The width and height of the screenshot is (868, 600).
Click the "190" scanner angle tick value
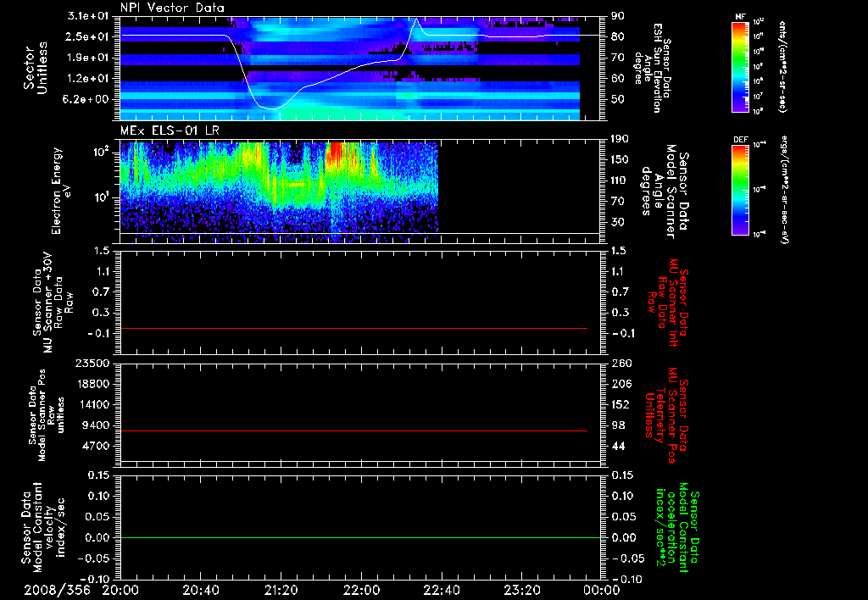click(621, 139)
